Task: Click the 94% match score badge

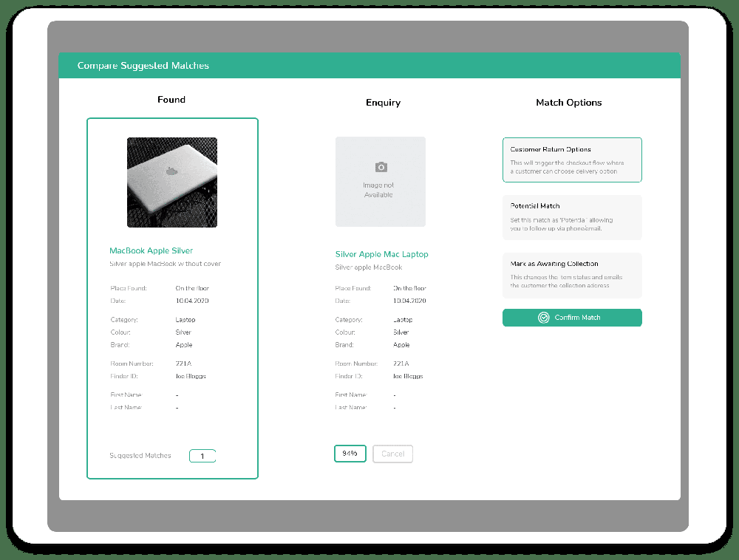Action: [x=350, y=454]
